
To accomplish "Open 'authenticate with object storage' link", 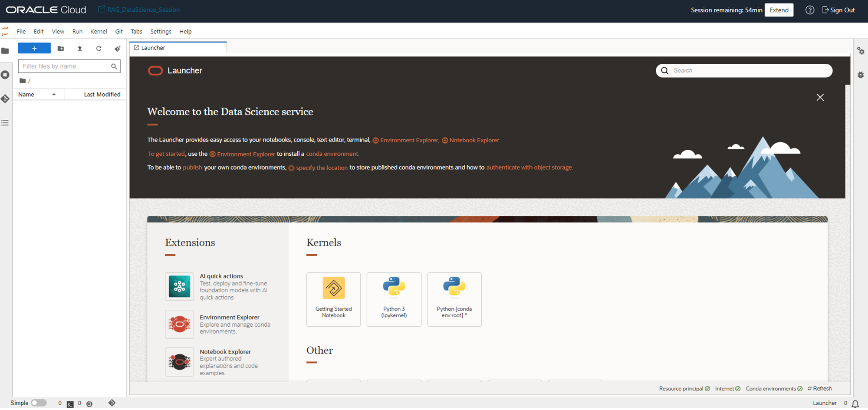I will 529,167.
